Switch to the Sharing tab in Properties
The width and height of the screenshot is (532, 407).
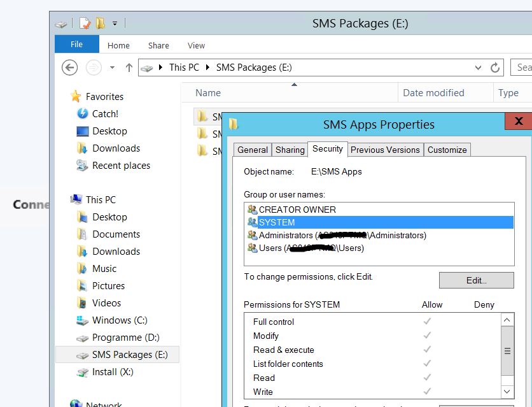point(290,150)
